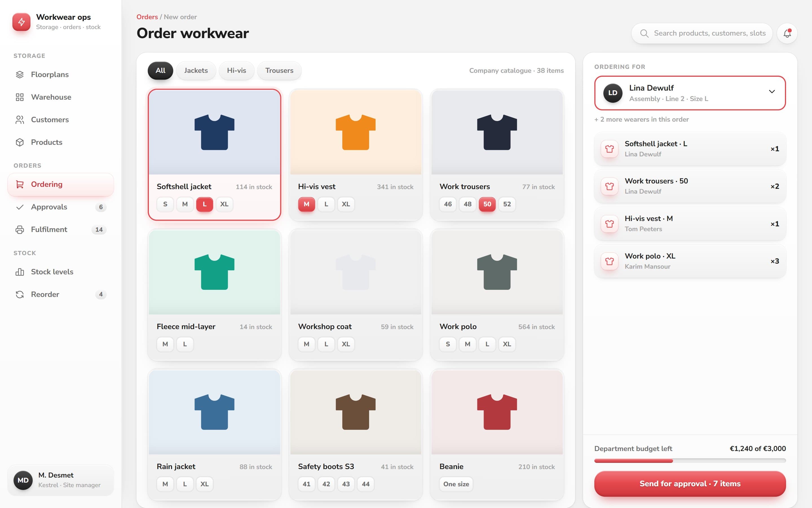Expand the Lina Dewulf wearer dropdown chevron
Screen dimensions: 812x508
click(x=772, y=92)
